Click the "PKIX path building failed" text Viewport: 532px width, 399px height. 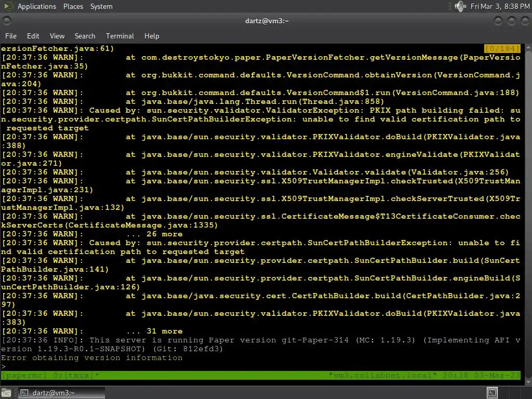pos(435,110)
